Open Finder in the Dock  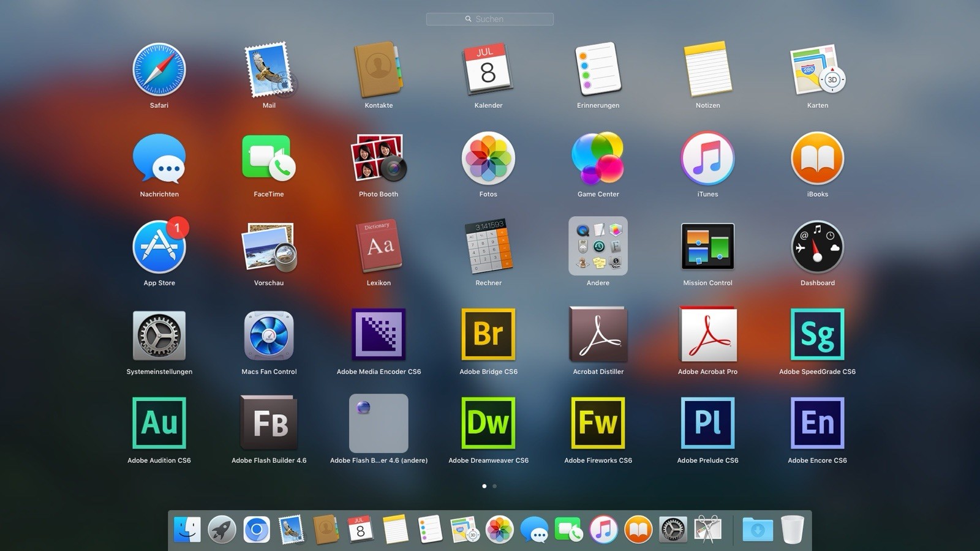tap(187, 530)
